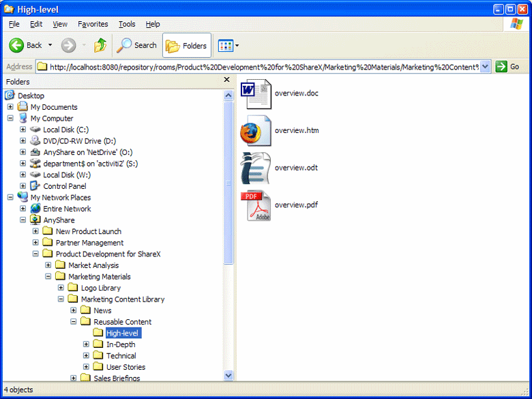Image resolution: width=532 pixels, height=399 pixels.
Task: Open the Help menu
Action: (153, 24)
